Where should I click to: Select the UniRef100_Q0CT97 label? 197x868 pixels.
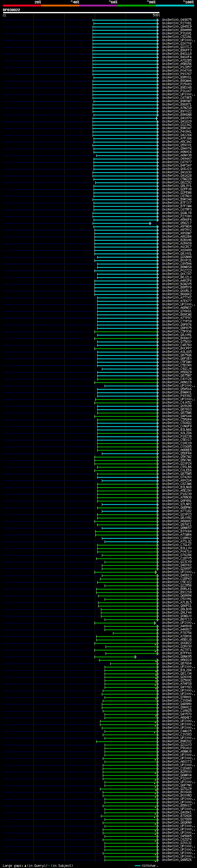coord(177,274)
